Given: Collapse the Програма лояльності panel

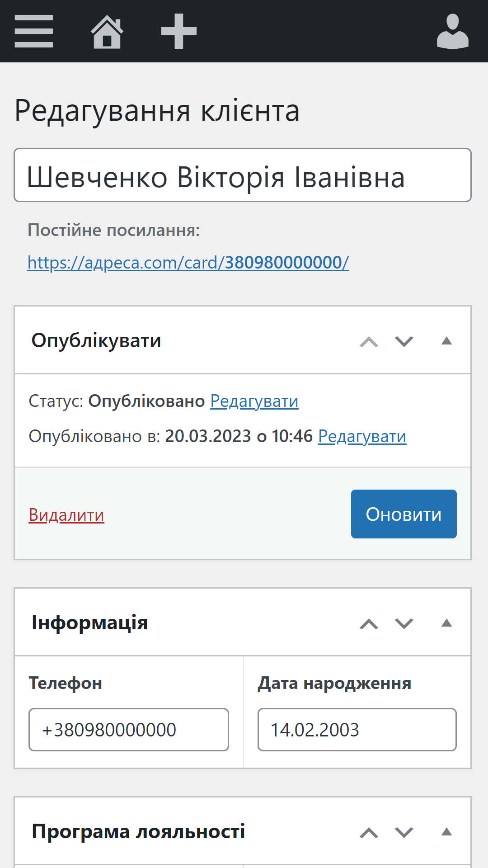Looking at the screenshot, I should coord(446,832).
